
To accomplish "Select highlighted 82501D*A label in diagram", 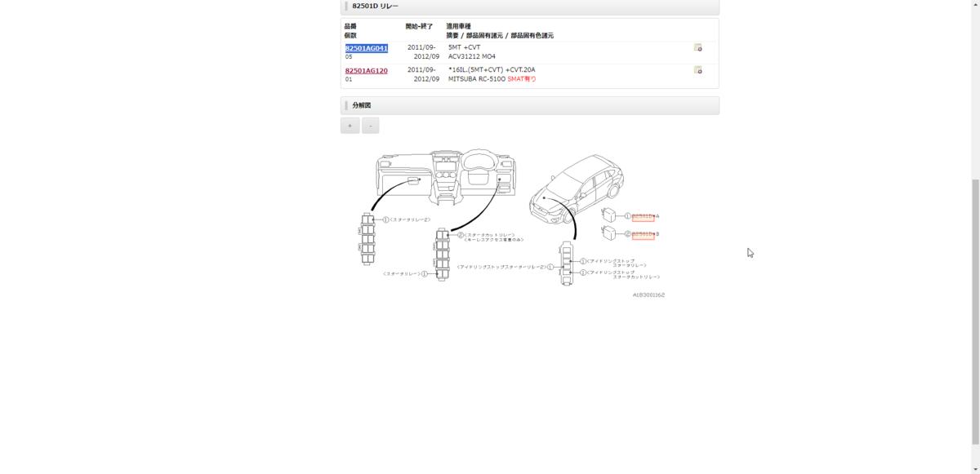I will coord(643,217).
